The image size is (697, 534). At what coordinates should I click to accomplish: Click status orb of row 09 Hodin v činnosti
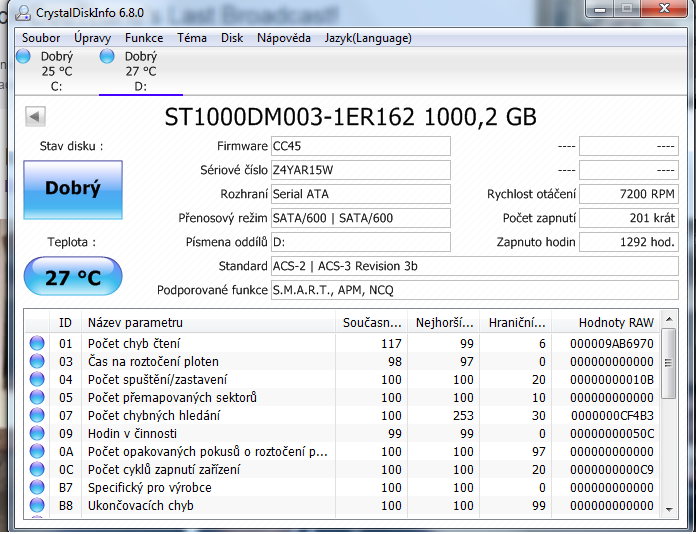(37, 433)
